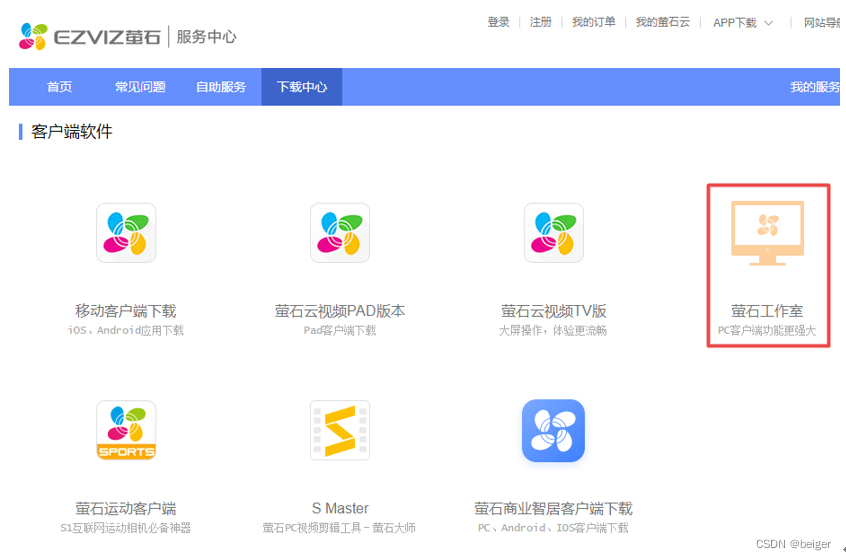This screenshot has width=846, height=560.
Task: Select the 下载中心 tab
Action: tap(302, 87)
